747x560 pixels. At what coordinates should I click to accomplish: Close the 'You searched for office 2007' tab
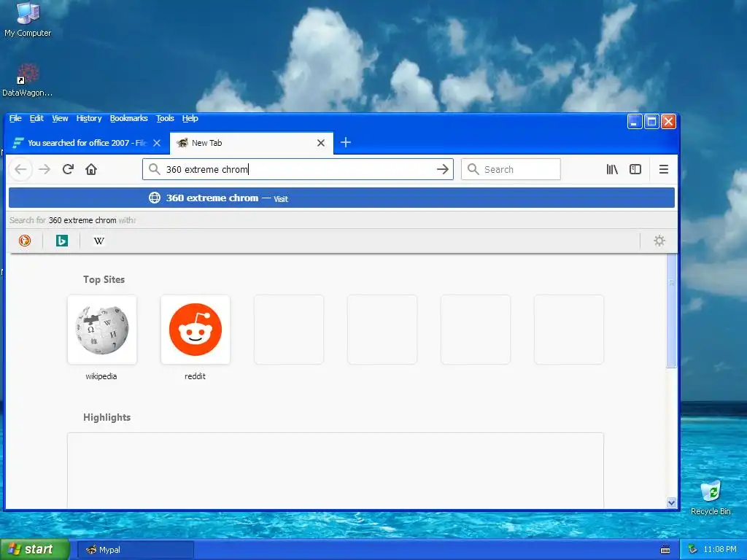tap(157, 143)
